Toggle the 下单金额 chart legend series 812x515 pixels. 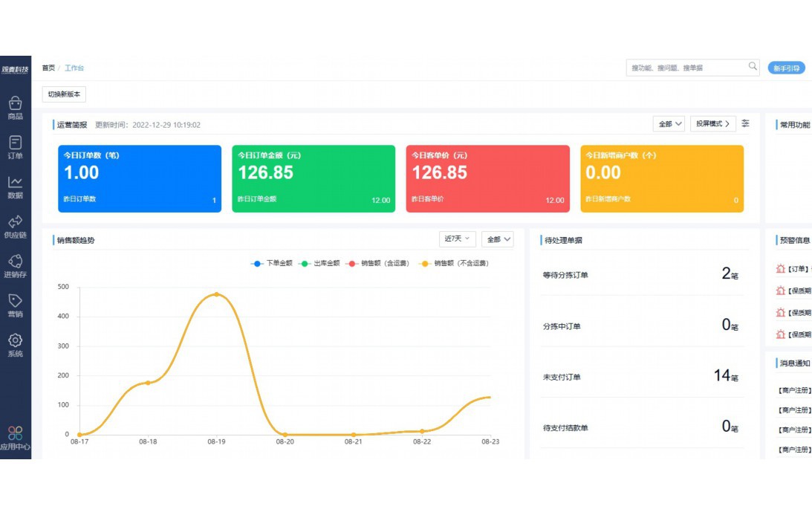(272, 263)
